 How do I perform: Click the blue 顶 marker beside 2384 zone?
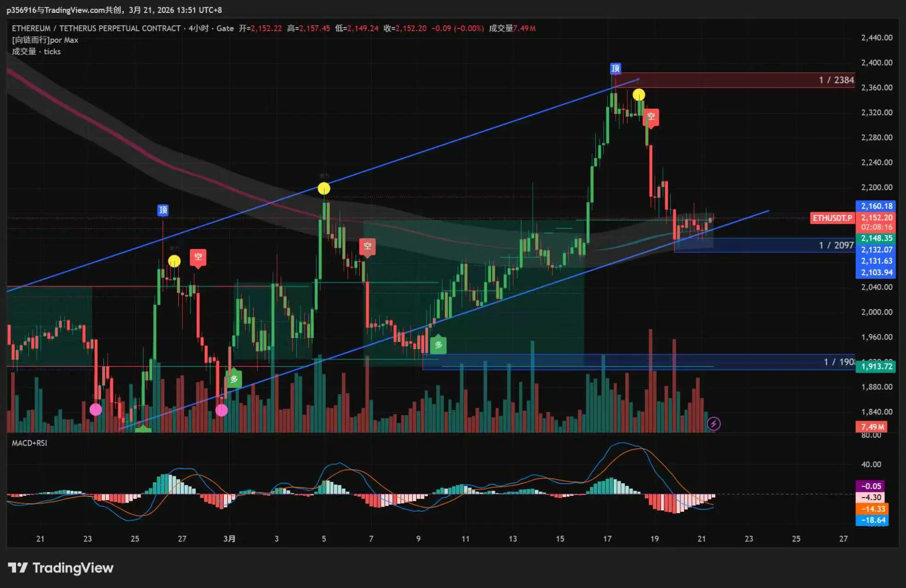coord(615,68)
